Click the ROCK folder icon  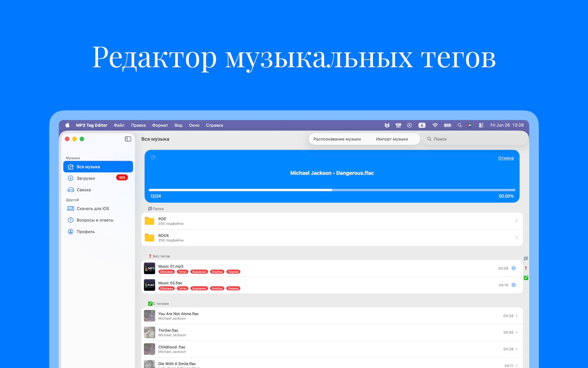tap(149, 238)
